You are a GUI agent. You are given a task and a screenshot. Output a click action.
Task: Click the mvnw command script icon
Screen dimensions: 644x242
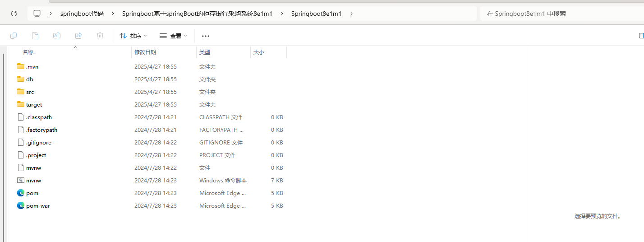pyautogui.click(x=20, y=180)
